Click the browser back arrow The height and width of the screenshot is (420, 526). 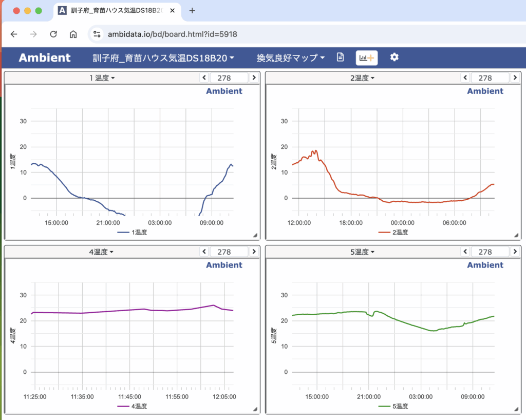[x=14, y=34]
